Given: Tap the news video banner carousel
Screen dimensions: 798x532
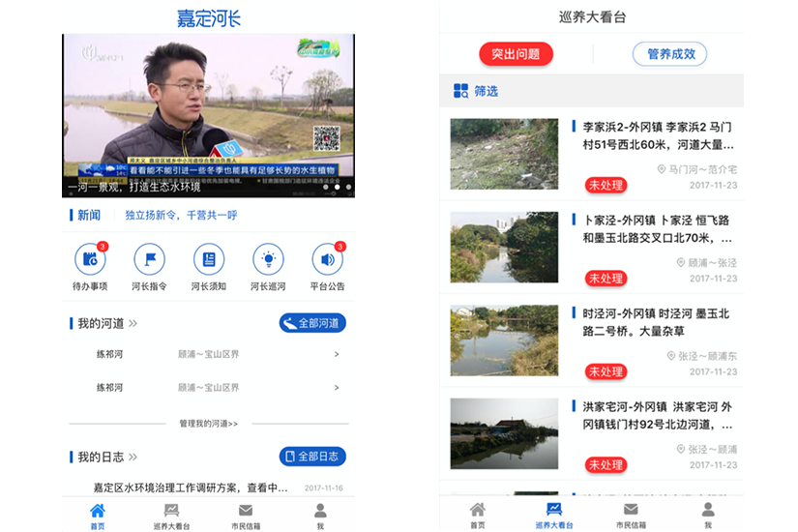Looking at the screenshot, I should [208, 116].
